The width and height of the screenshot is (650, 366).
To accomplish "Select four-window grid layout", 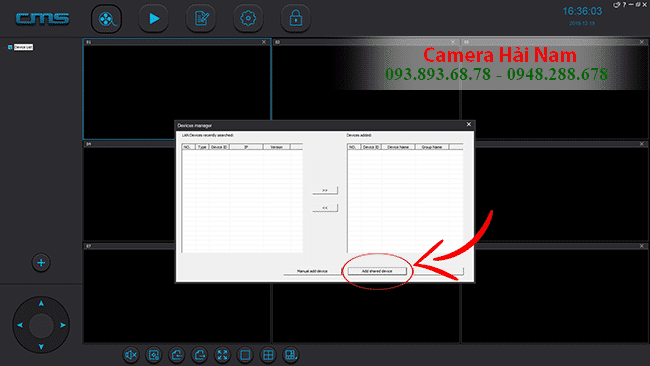I will pyautogui.click(x=268, y=355).
